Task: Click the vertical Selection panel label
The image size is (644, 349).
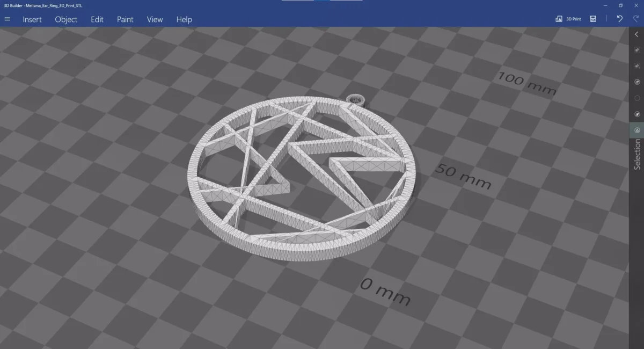Action: tap(637, 155)
